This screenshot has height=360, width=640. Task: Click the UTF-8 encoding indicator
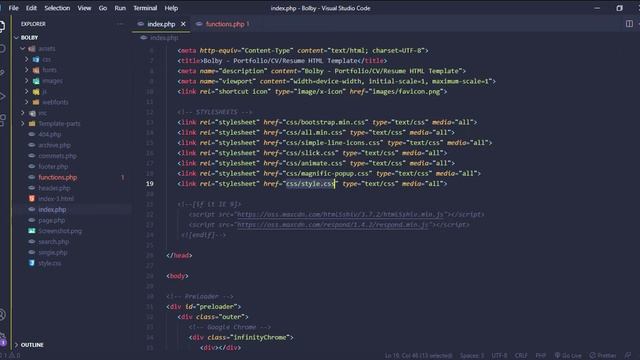tap(499, 356)
